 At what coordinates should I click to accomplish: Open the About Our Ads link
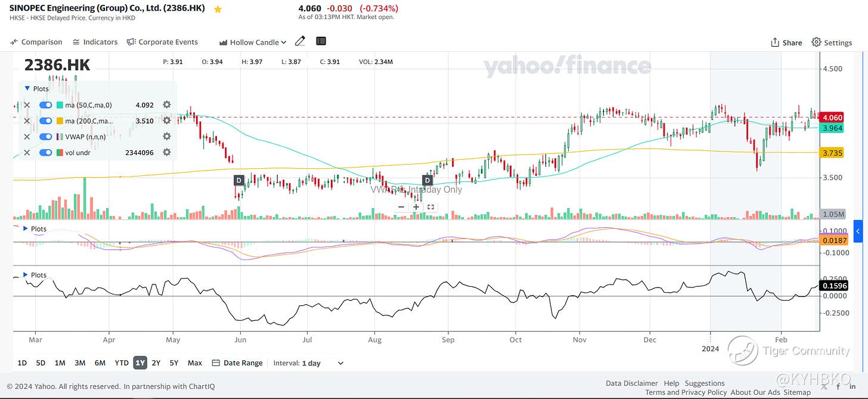(x=755, y=392)
